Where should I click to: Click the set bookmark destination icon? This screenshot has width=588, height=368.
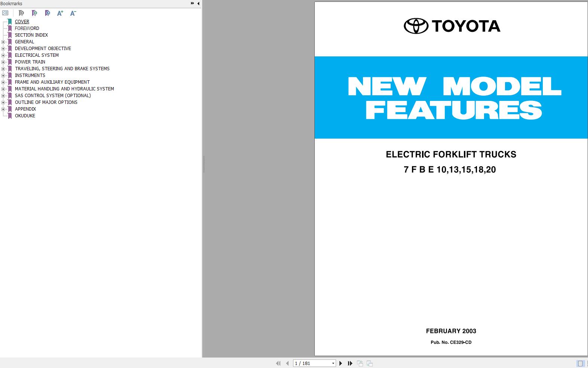click(47, 13)
